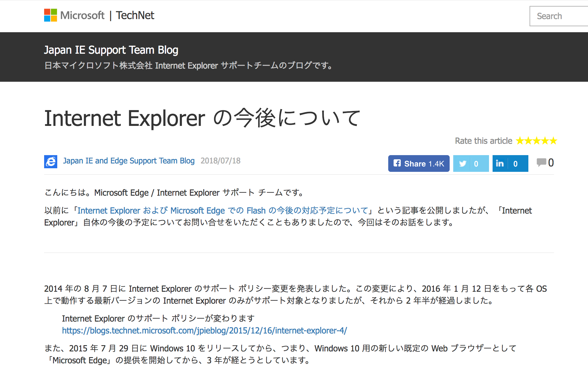Click the Twitter share count 0
This screenshot has width=588, height=389.
click(476, 164)
